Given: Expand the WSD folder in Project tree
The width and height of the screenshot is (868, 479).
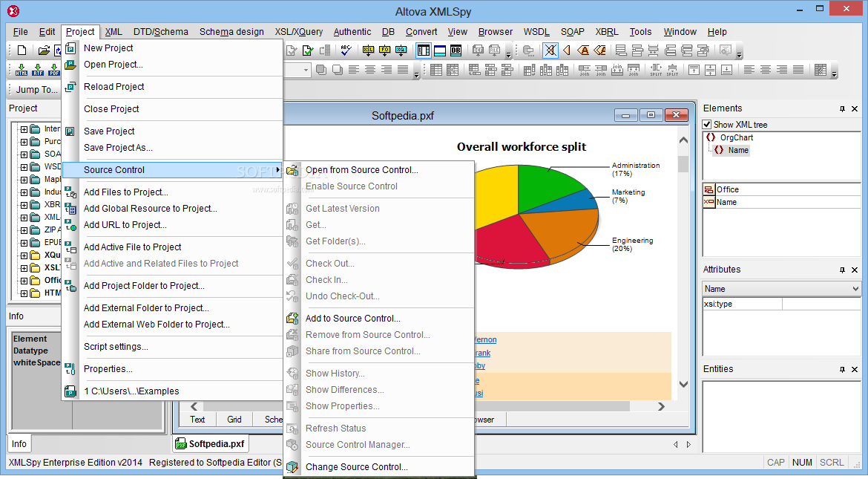Looking at the screenshot, I should tap(24, 167).
